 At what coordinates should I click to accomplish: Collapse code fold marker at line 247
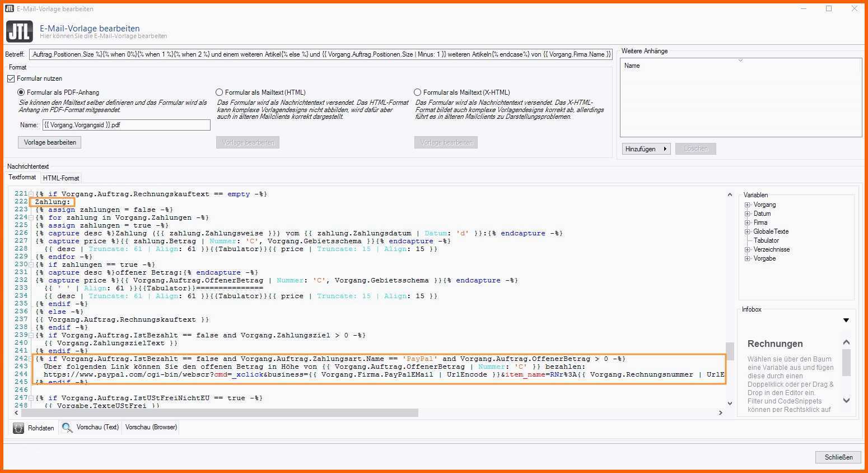coord(31,398)
